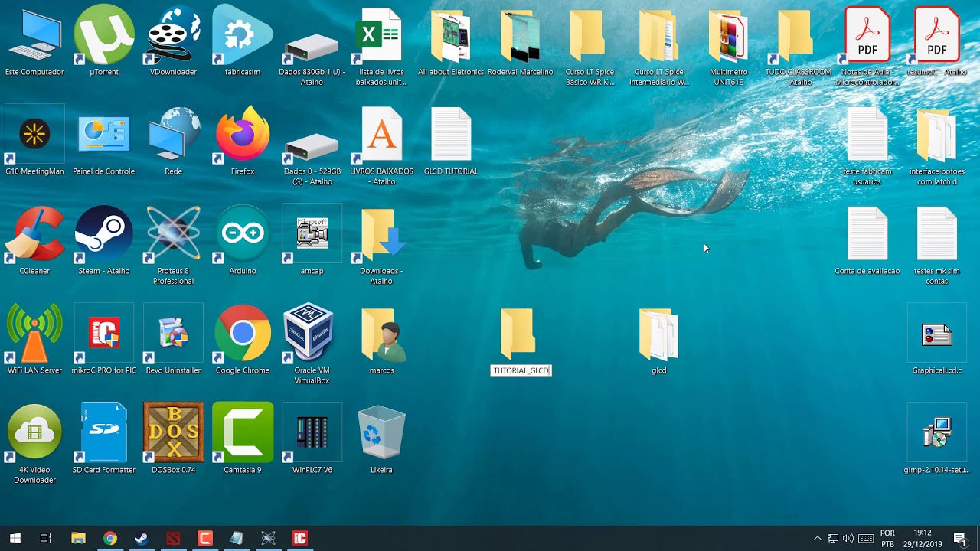Viewport: 980px width, 551px height.
Task: Switch to Chrome in the taskbar
Action: [110, 538]
